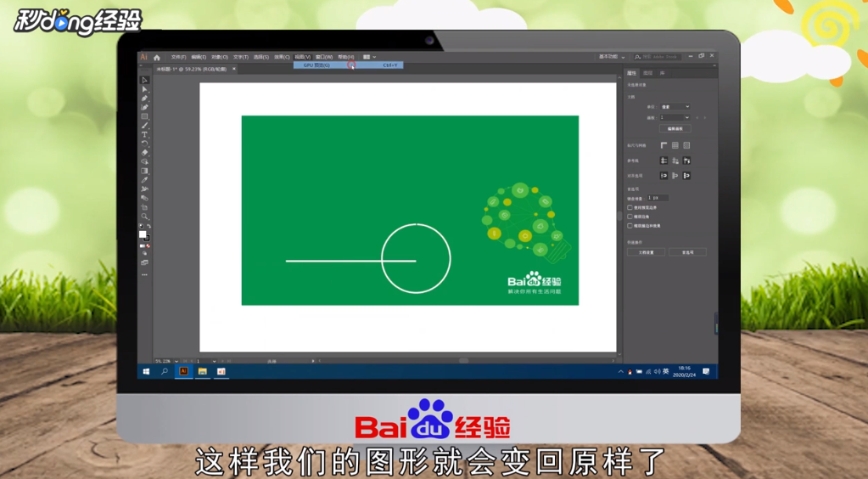Show grid in Properties panel
Viewport: 868px width, 479px height.
tap(675, 145)
